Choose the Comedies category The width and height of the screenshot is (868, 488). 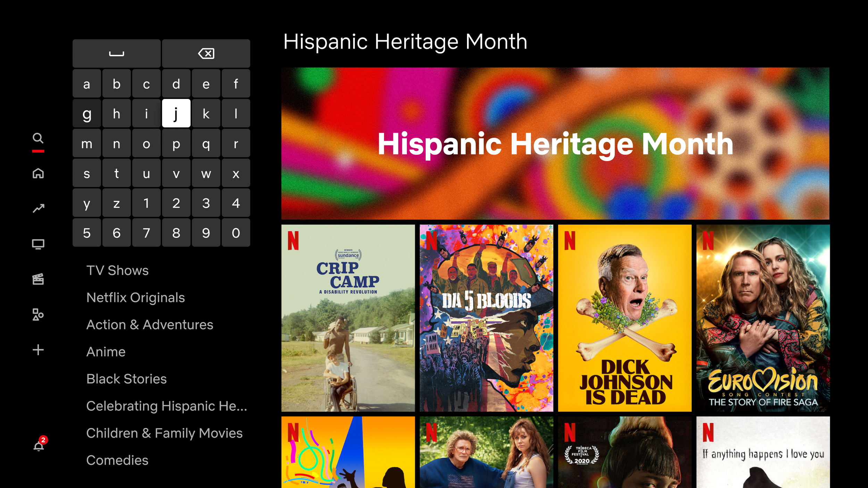point(117,460)
